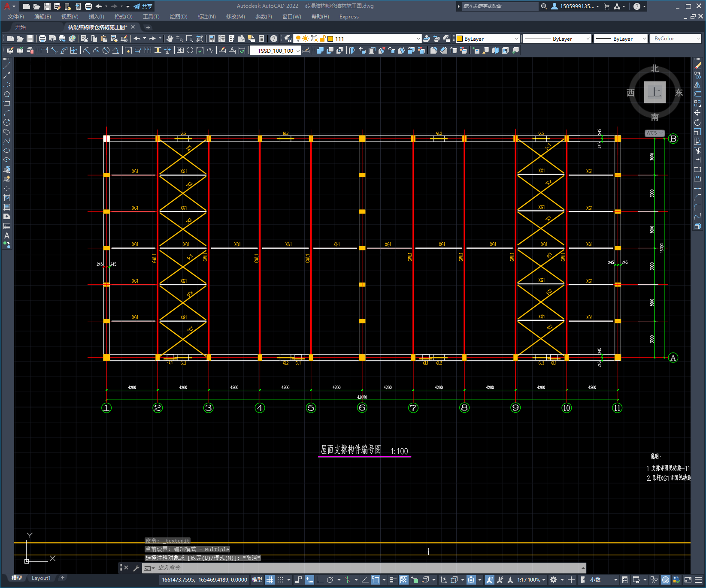
Task: Open the 编辑(E) menu
Action: pyautogui.click(x=42, y=17)
